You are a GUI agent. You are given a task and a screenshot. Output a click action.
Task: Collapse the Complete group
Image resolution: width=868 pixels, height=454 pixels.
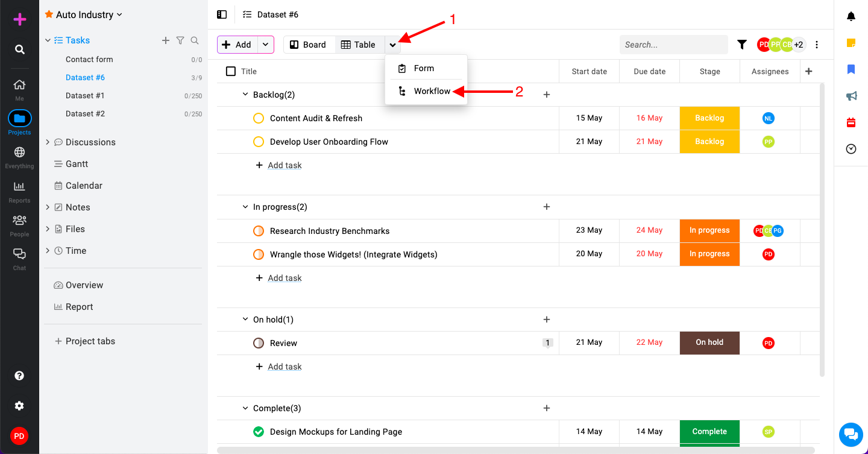[245, 408]
